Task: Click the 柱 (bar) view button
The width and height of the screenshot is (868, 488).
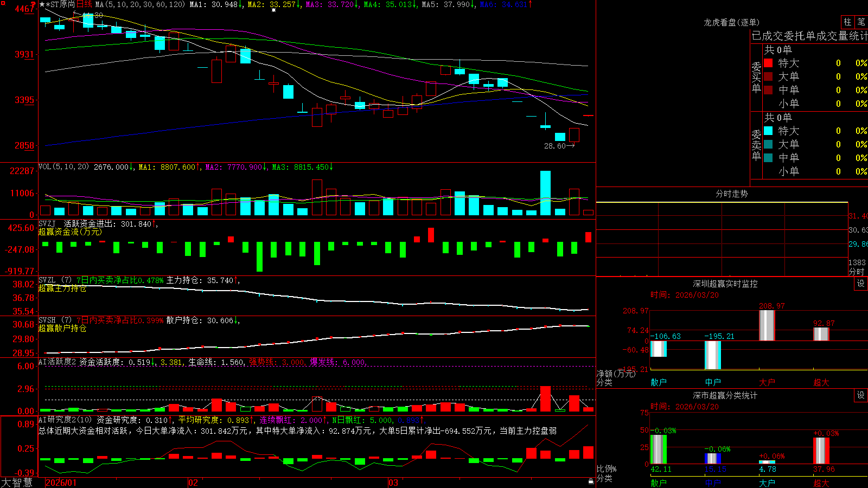Action: [847, 22]
